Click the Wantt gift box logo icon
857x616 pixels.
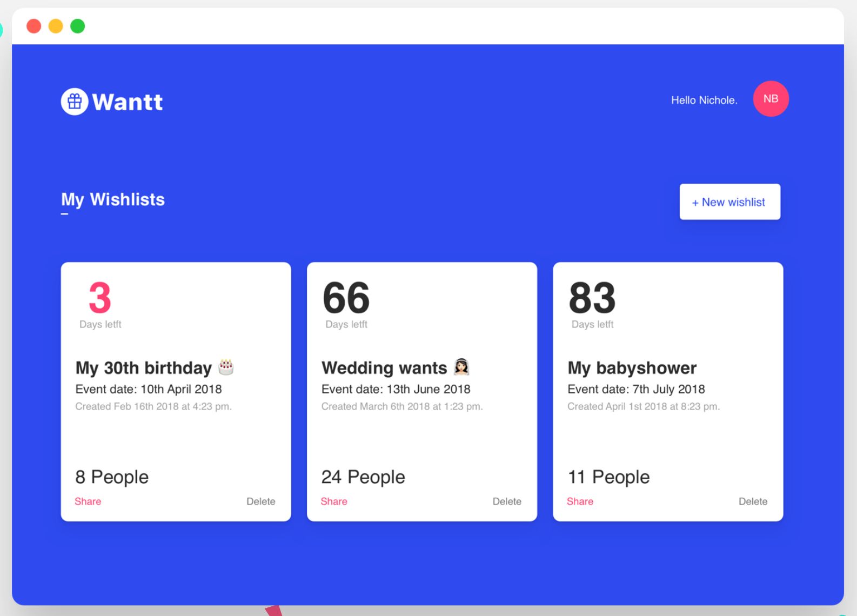pyautogui.click(x=75, y=102)
